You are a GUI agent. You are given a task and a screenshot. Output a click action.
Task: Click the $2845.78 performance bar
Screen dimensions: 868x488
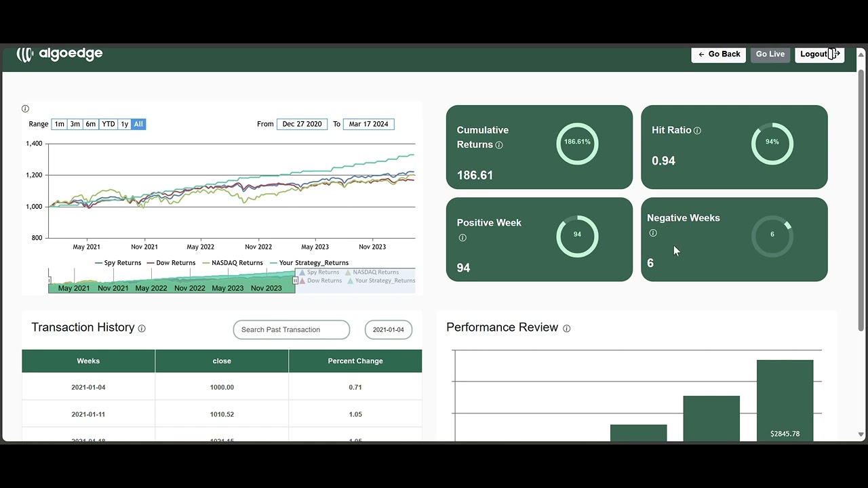pyautogui.click(x=785, y=401)
